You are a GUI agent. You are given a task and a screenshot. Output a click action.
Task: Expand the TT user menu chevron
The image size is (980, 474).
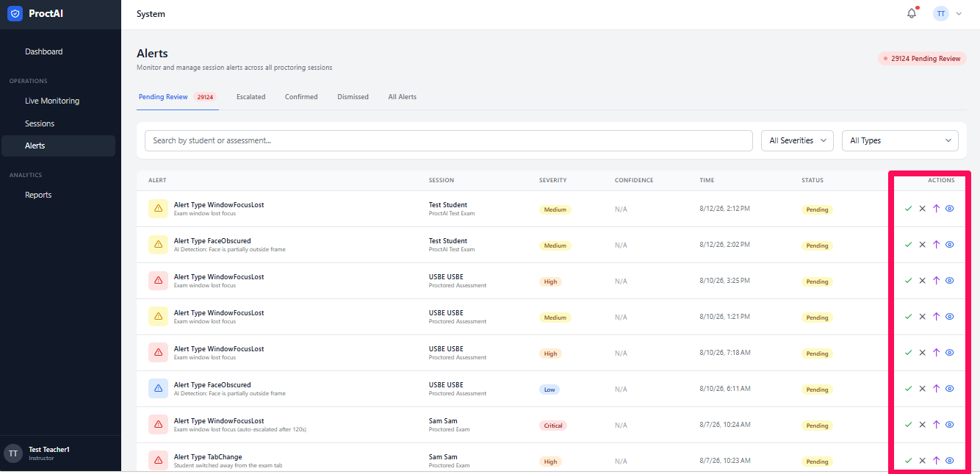pyautogui.click(x=959, y=14)
